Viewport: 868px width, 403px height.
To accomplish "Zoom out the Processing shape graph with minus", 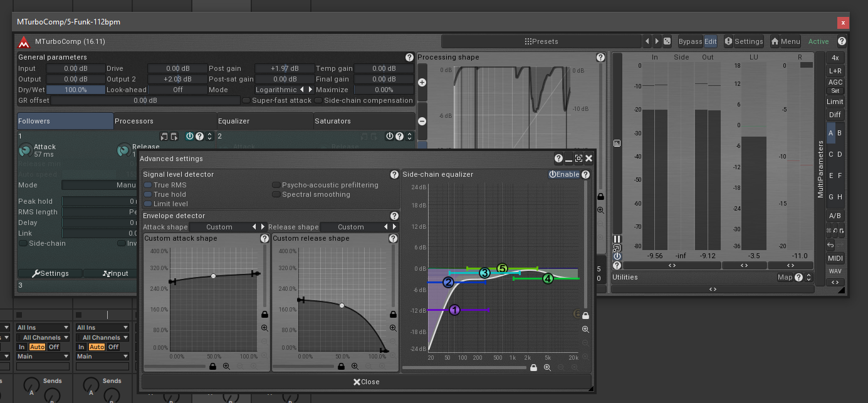I will pos(422,121).
